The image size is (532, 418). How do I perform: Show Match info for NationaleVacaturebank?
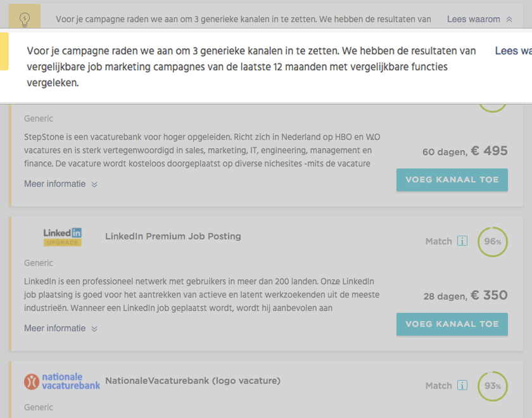pos(462,385)
